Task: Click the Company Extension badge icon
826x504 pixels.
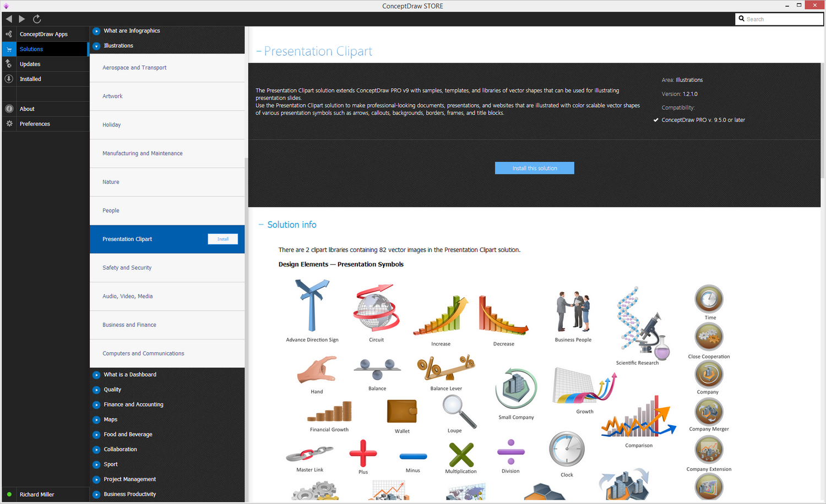Action: tap(709, 450)
